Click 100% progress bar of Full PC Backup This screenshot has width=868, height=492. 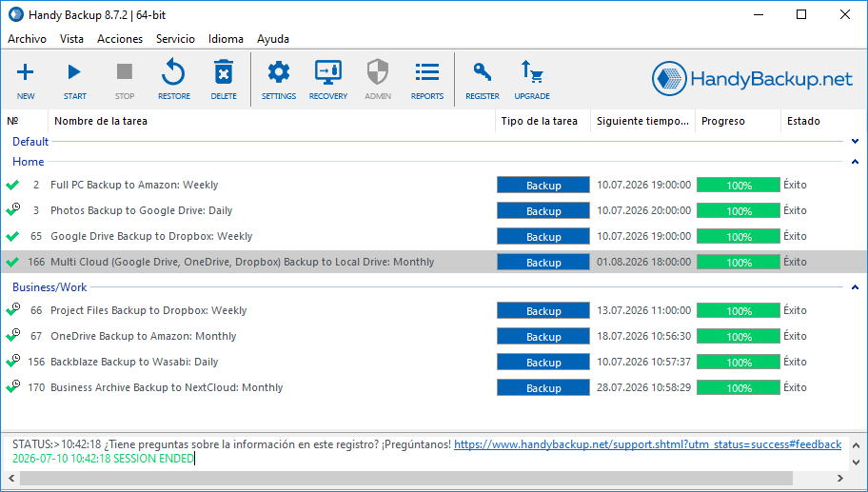tap(739, 185)
